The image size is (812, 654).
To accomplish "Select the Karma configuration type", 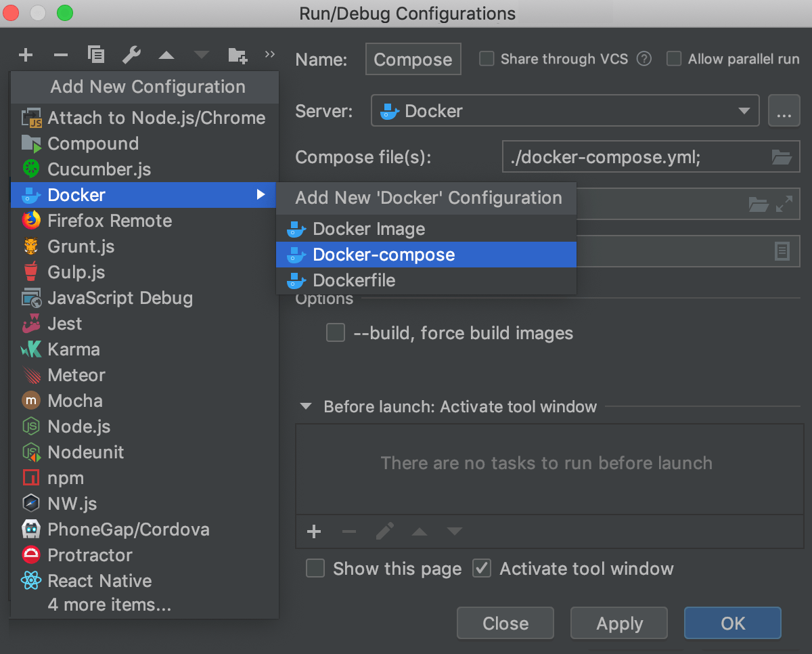I will [144, 349].
